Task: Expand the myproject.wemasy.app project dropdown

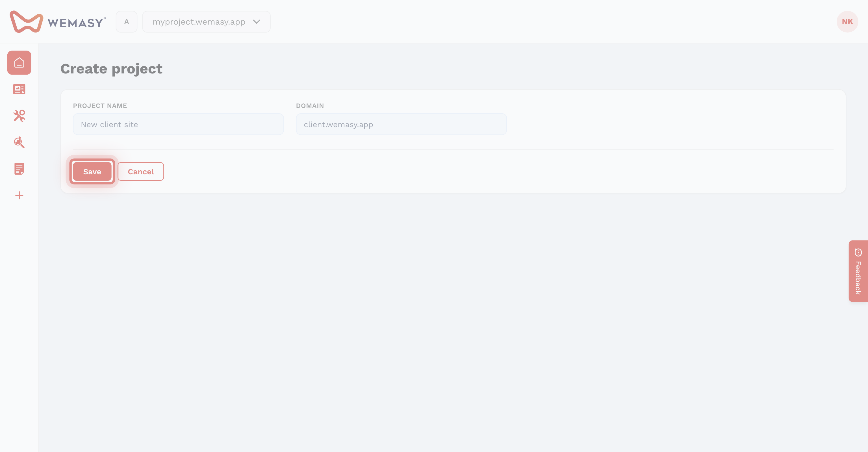Action: [206, 21]
